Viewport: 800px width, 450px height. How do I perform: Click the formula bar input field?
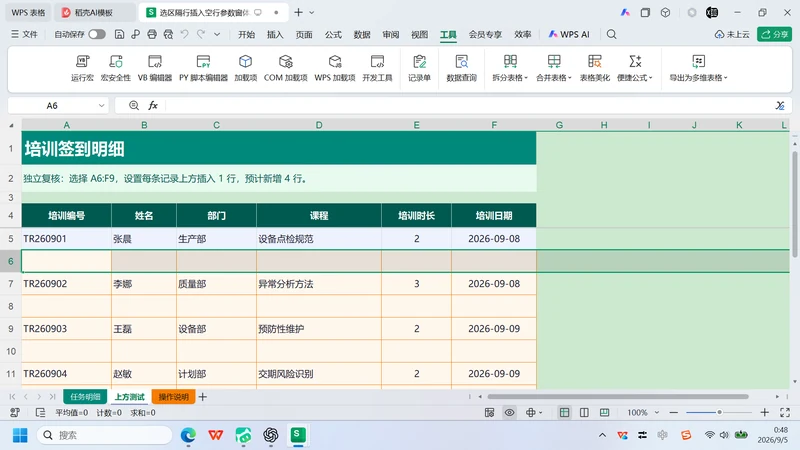point(468,106)
